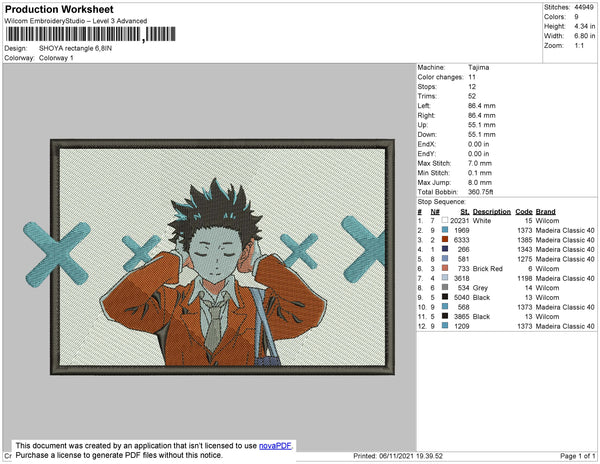The width and height of the screenshot is (600, 464).
Task: Click the 'Page 1 of 1' footer text
Action: pos(577,456)
